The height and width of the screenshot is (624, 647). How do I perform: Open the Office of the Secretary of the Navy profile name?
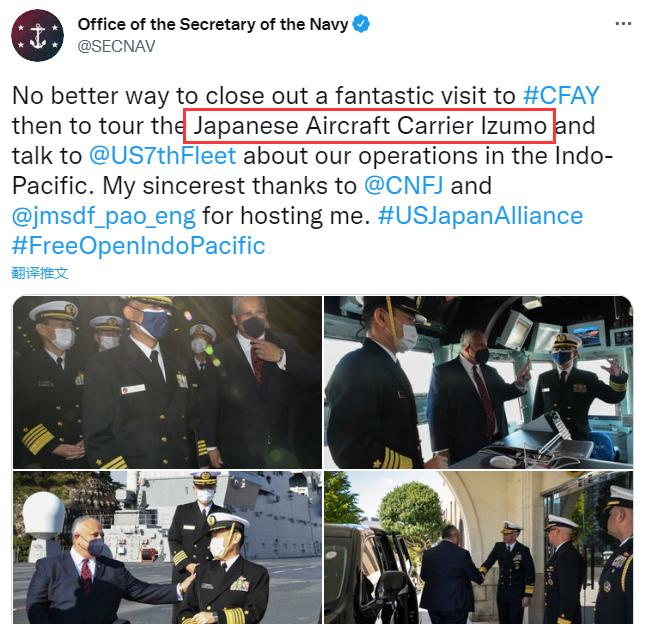(213, 24)
